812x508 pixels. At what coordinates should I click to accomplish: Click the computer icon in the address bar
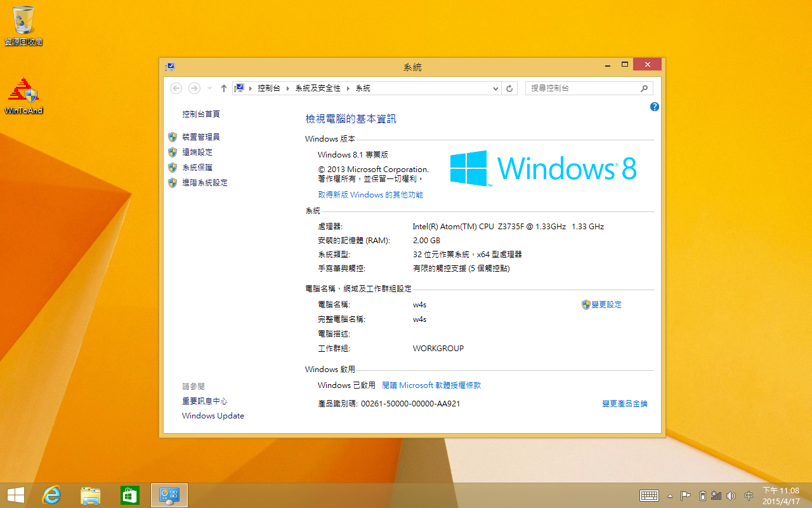[x=240, y=88]
